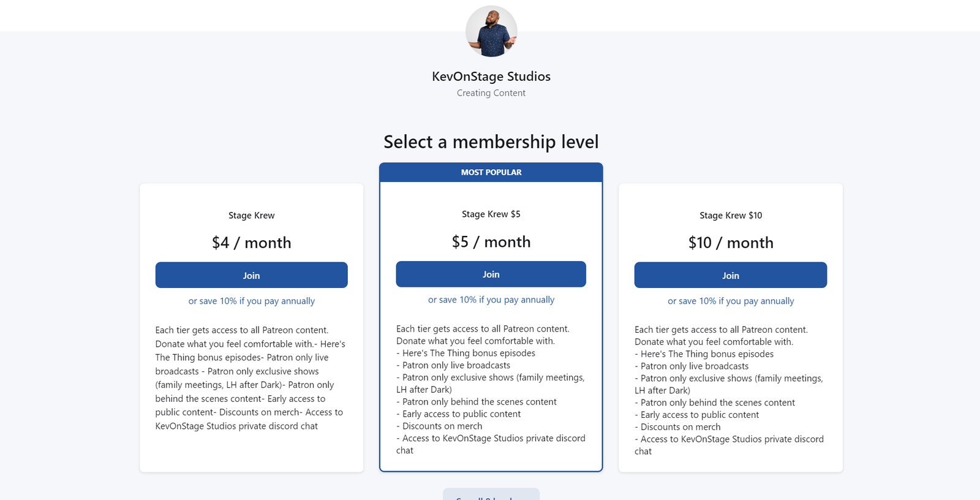Click the $4 / month price
The width and height of the screenshot is (980, 500).
(x=251, y=243)
